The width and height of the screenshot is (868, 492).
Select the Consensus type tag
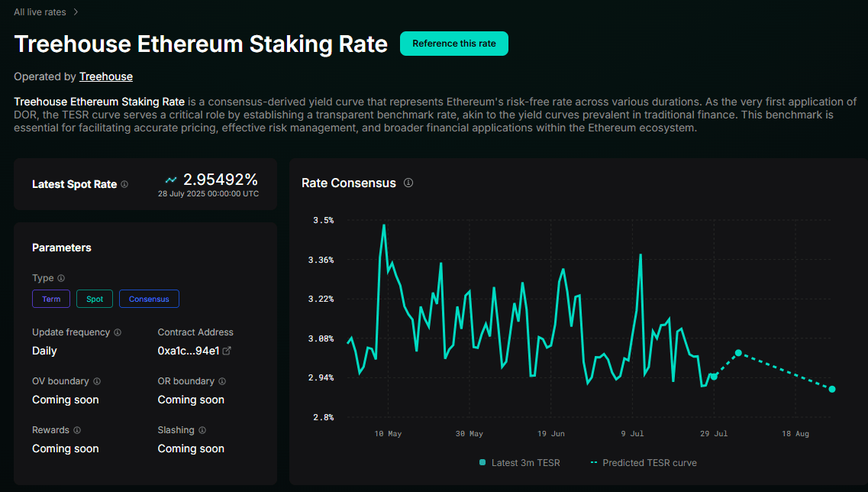149,299
